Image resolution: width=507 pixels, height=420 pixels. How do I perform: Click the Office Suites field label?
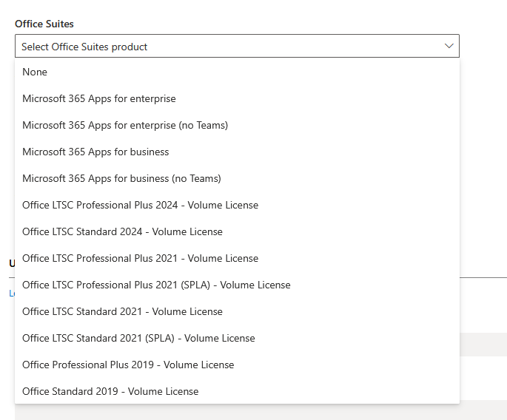[44, 24]
